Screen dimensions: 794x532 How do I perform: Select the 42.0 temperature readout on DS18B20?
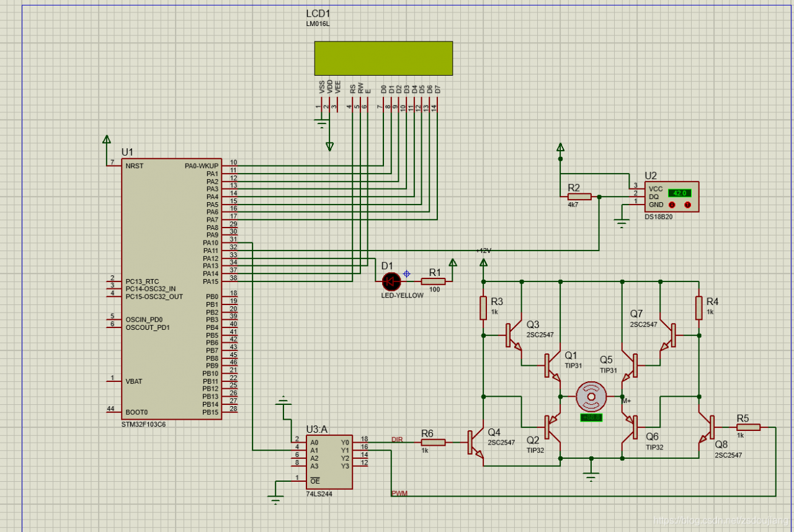point(680,193)
